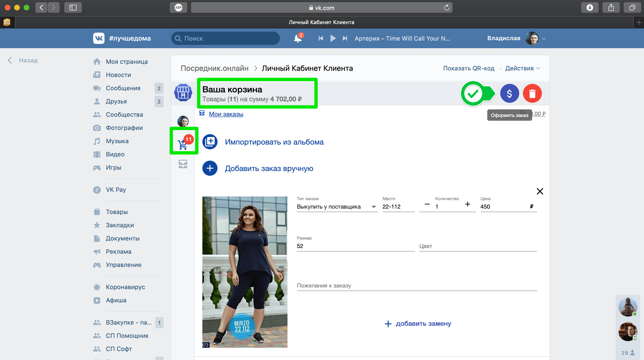Image resolution: width=644 pixels, height=360 pixels.
Task: Click the green checkmark checkout button
Action: pos(473,94)
